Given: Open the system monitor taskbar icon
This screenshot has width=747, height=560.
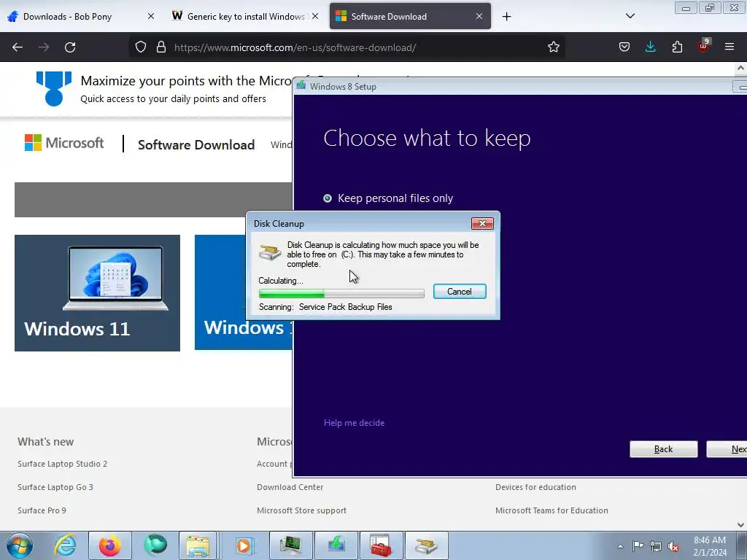Looking at the screenshot, I should [x=290, y=545].
